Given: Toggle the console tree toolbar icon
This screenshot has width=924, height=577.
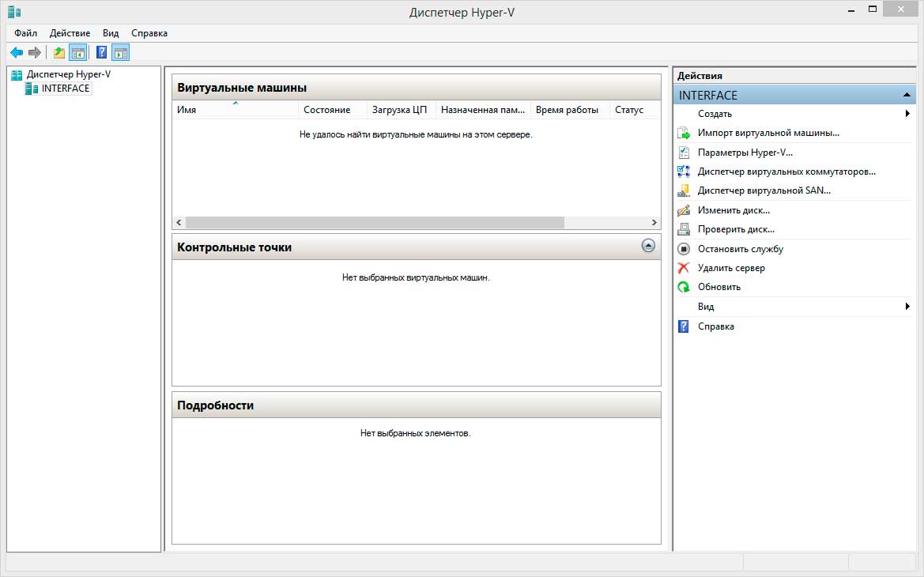Looking at the screenshot, I should pyautogui.click(x=77, y=53).
